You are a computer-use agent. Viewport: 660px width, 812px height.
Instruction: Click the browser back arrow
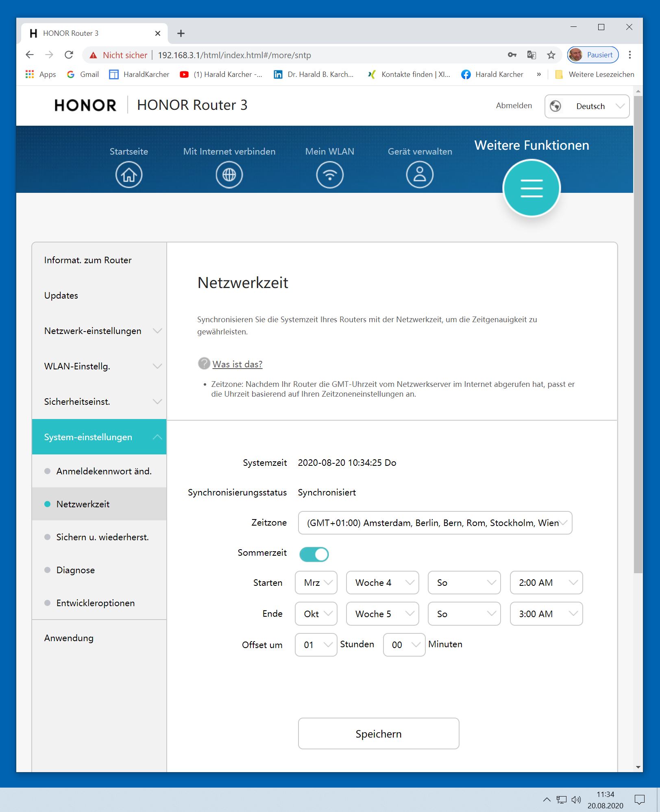pos(30,55)
